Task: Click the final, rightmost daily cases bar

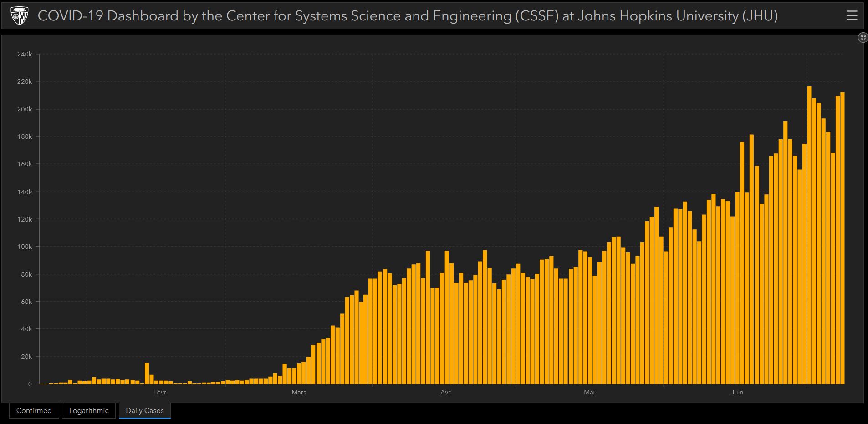Action: (842, 238)
